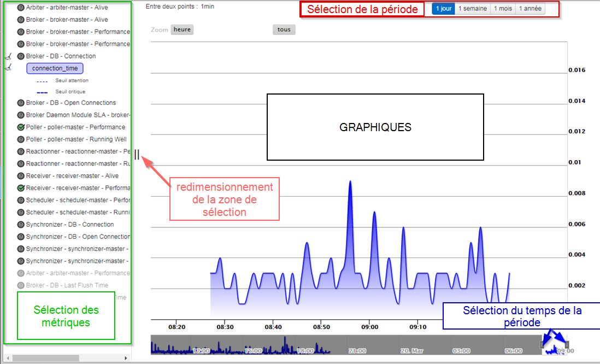Click the left handle of the timeline navigator
The image size is (600, 364).
click(543, 344)
